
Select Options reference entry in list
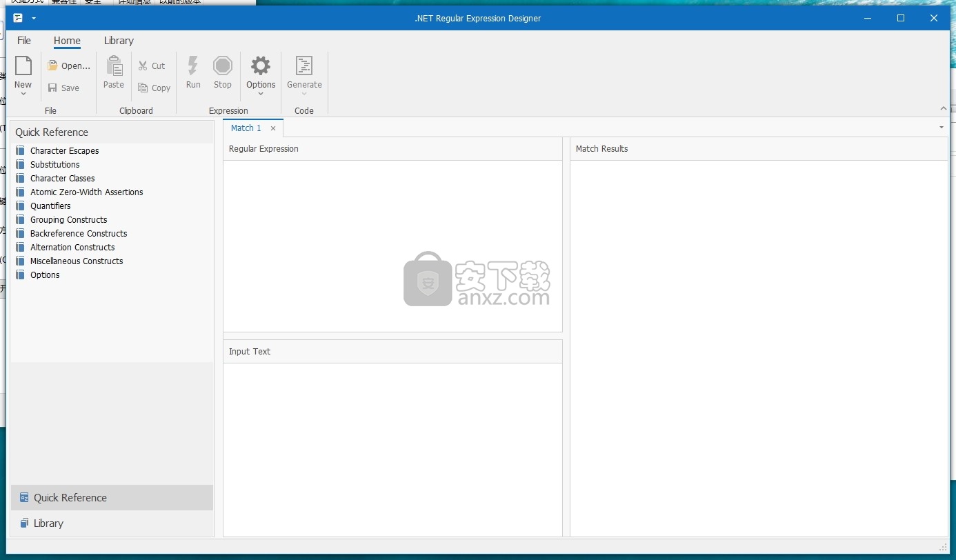click(x=45, y=274)
